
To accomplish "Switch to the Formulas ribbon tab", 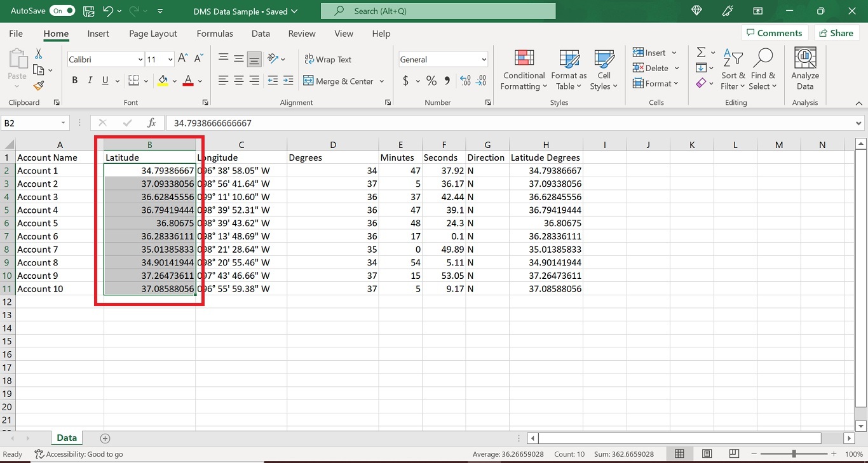I will [x=214, y=34].
